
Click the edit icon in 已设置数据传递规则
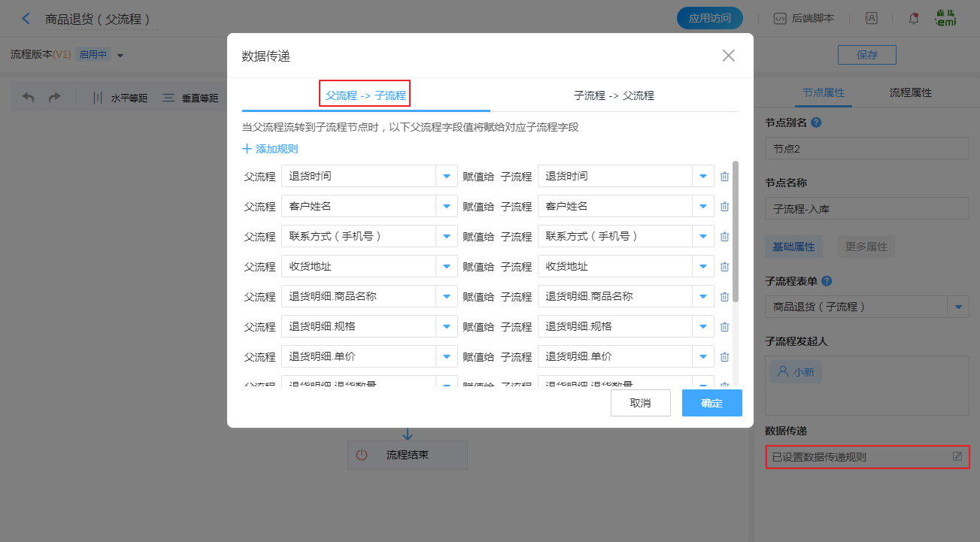[x=957, y=456]
